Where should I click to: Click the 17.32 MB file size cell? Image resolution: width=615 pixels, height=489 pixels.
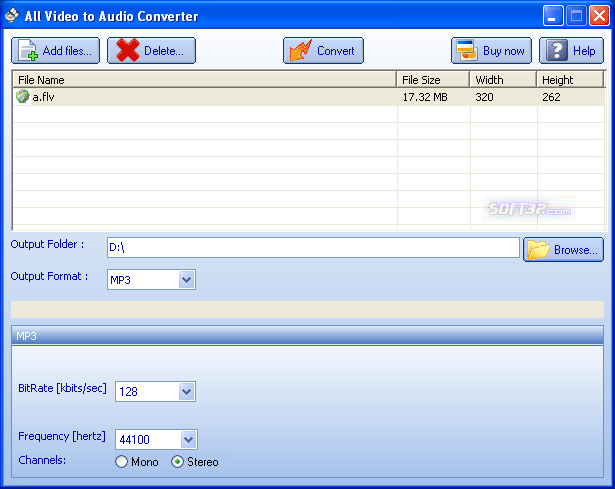coord(425,97)
